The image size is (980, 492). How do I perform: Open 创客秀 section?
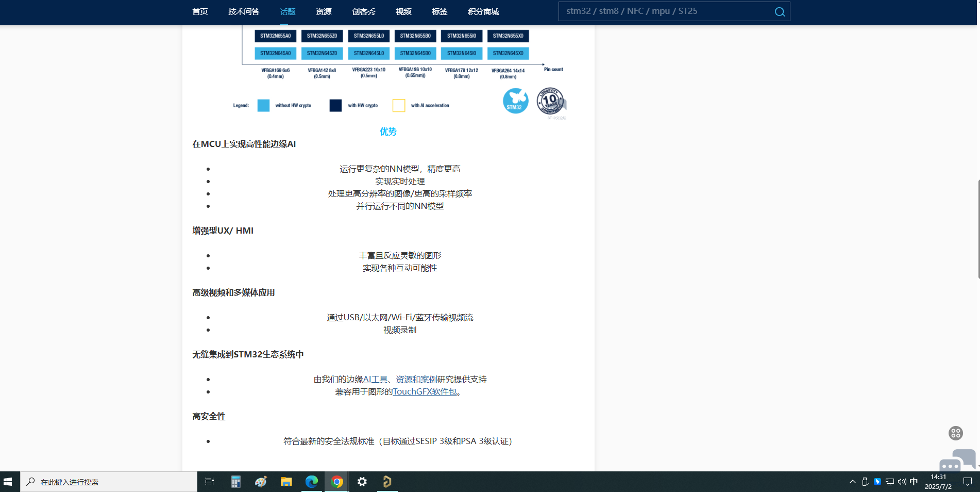coord(363,11)
